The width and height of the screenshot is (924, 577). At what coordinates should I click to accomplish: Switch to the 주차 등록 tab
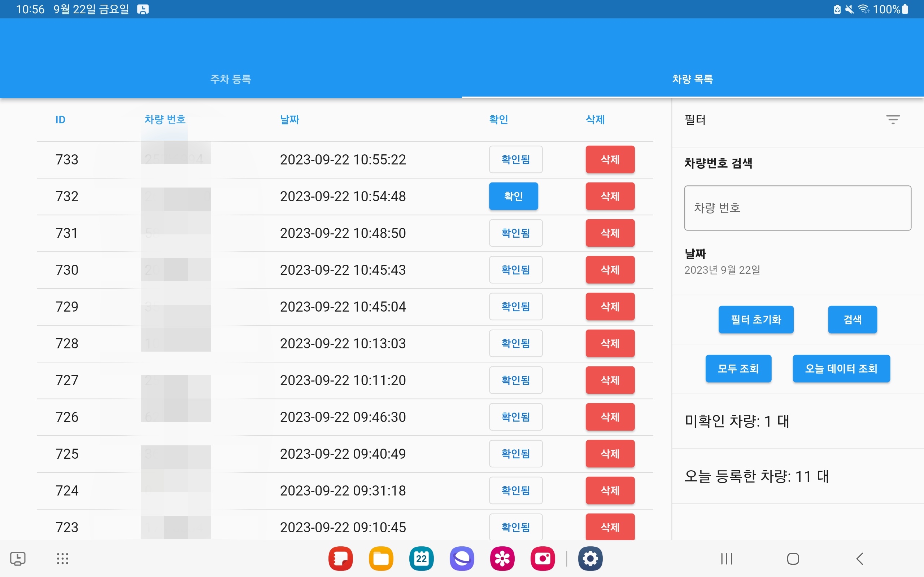pos(231,79)
